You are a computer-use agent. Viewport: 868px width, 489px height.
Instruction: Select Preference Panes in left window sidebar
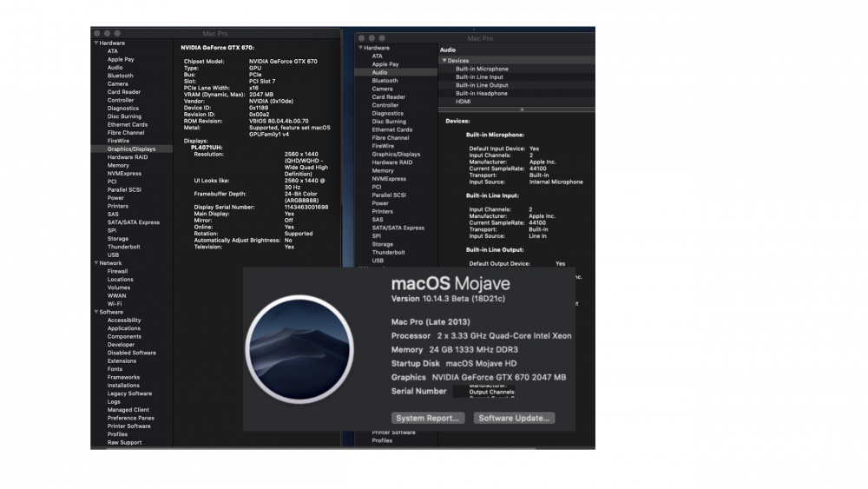tap(131, 418)
